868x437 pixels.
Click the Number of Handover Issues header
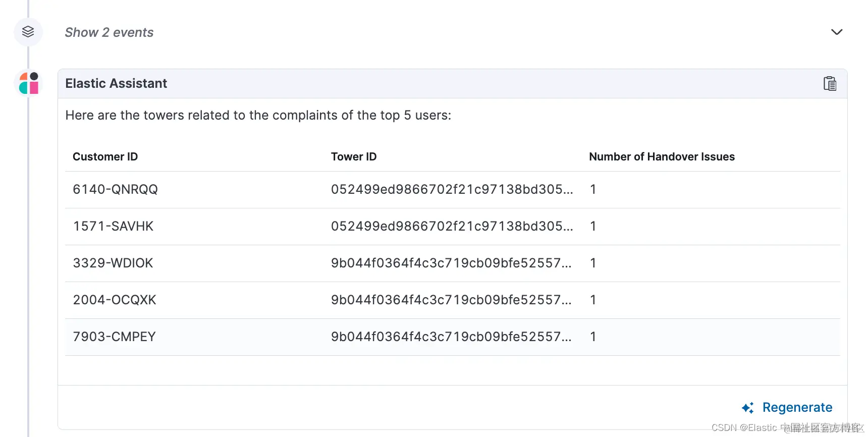click(662, 157)
